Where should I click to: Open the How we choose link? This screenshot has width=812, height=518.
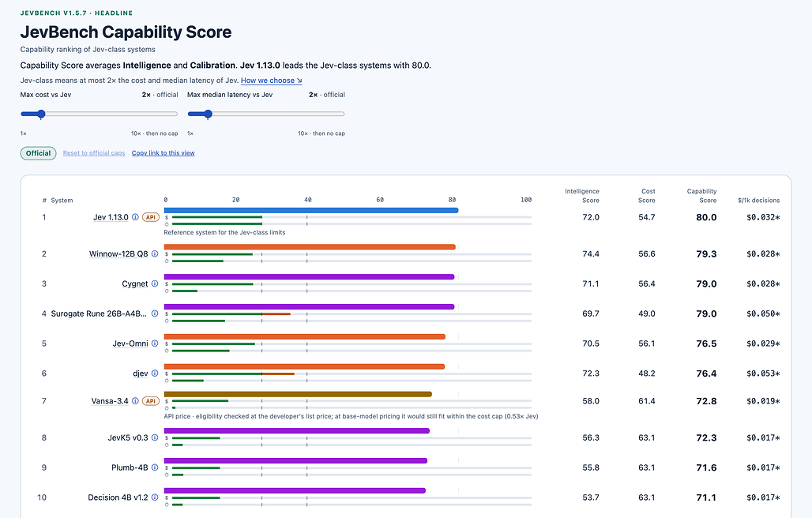click(x=272, y=81)
